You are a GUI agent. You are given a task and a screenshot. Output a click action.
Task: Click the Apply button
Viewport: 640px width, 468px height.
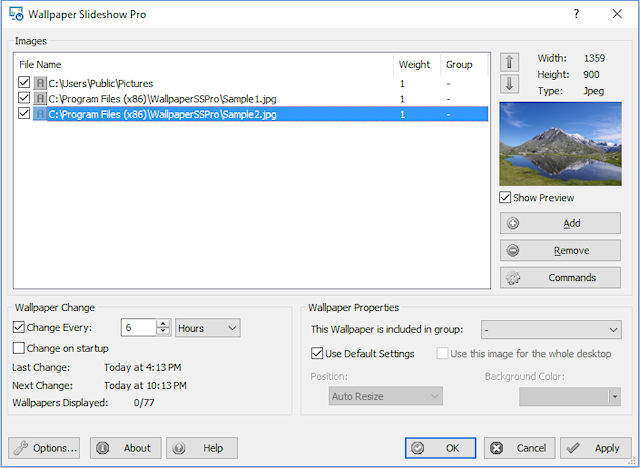(x=596, y=448)
